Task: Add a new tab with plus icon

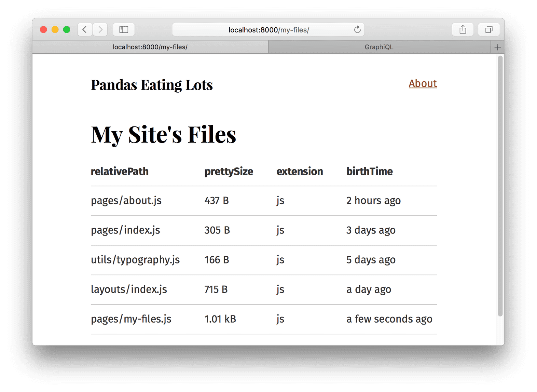Action: 497,47
